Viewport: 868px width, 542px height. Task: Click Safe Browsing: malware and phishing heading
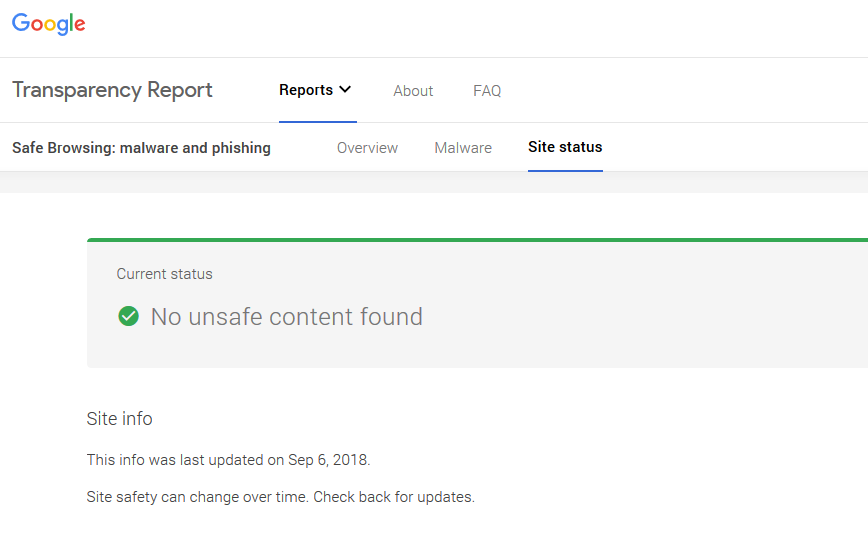141,148
